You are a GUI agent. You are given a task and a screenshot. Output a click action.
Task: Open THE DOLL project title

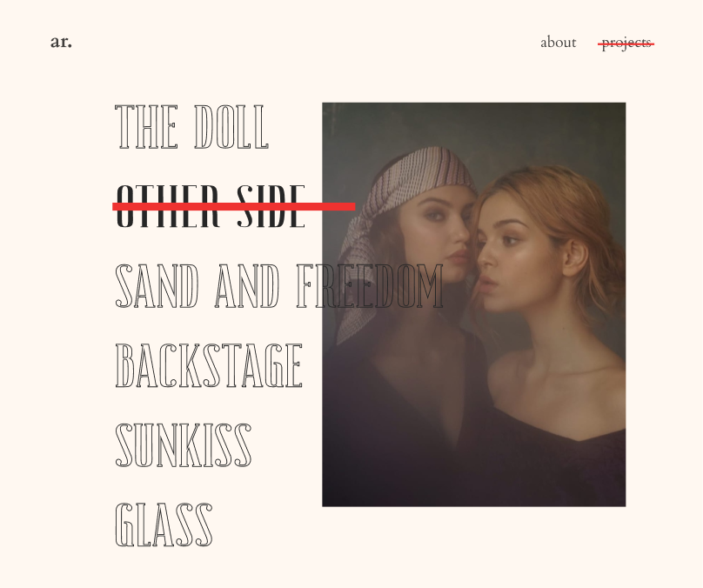[192, 127]
